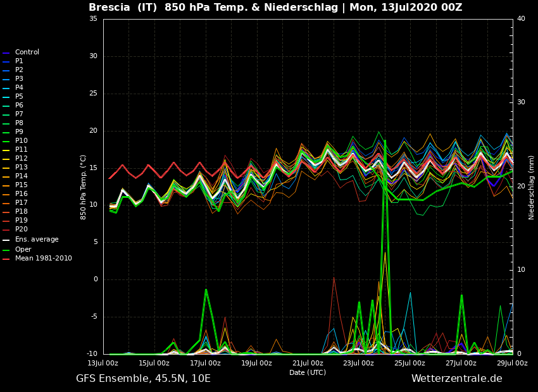Click the "15" temperature axis tick

(93, 168)
